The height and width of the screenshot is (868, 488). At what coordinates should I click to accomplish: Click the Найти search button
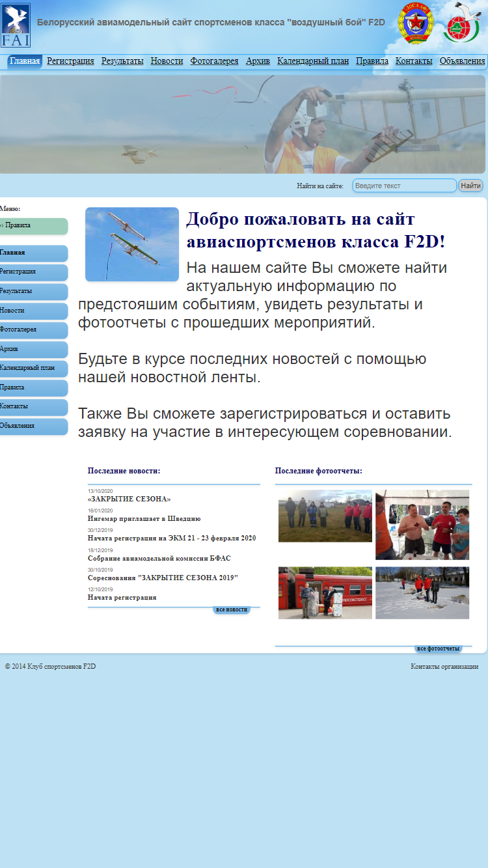coord(470,186)
